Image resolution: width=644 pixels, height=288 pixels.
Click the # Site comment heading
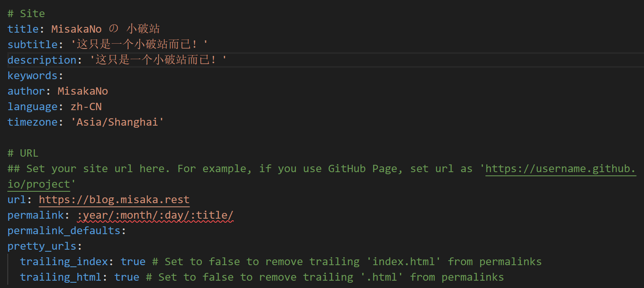coord(26,13)
